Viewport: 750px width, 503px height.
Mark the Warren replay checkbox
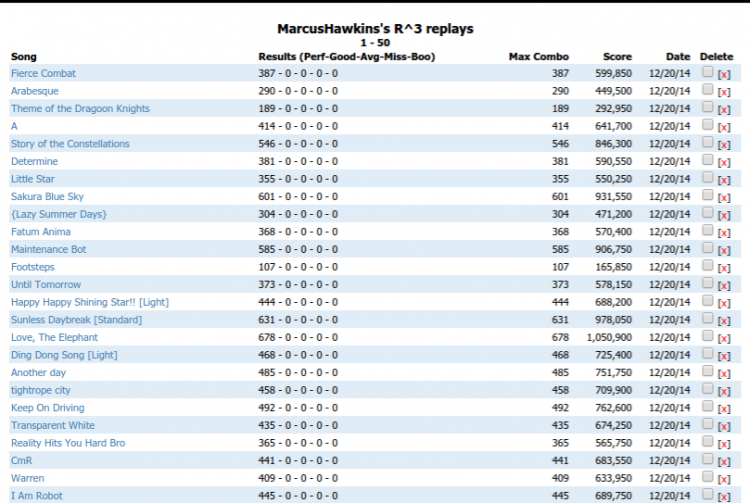pos(707,476)
